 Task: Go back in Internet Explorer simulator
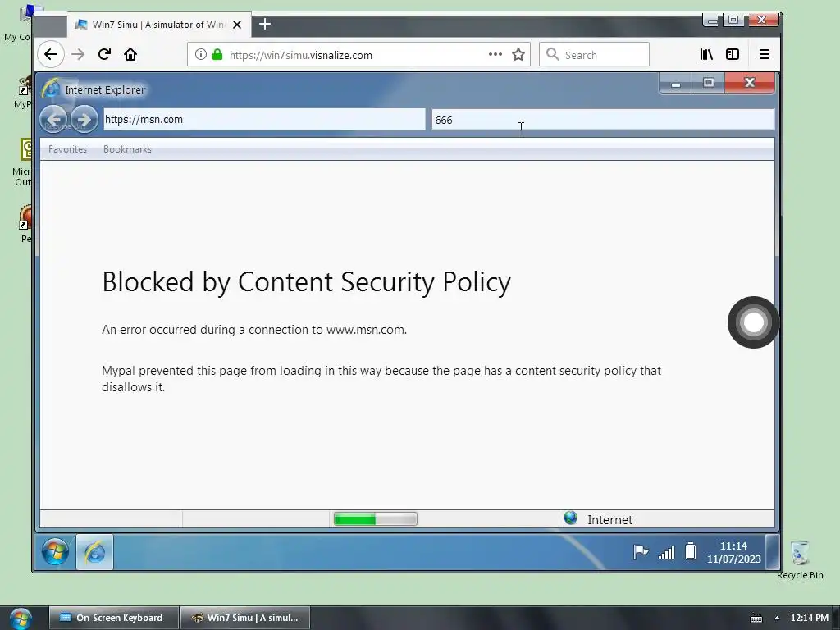pos(53,119)
